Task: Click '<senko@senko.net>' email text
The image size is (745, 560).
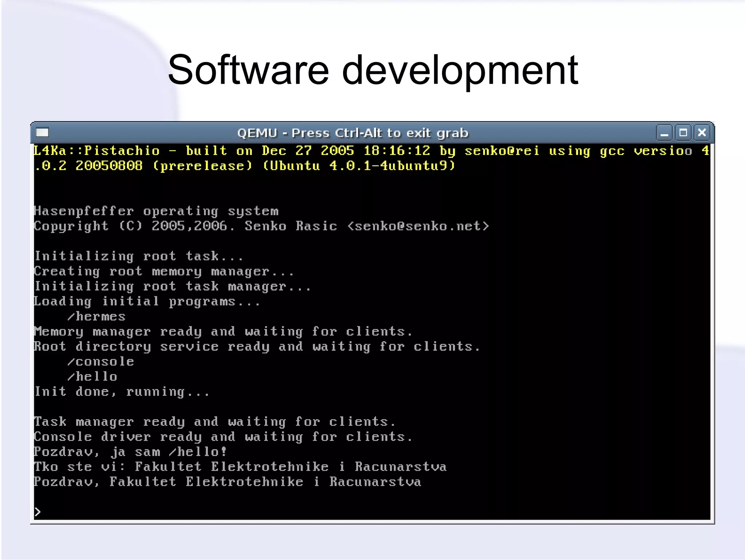Action: pos(418,226)
